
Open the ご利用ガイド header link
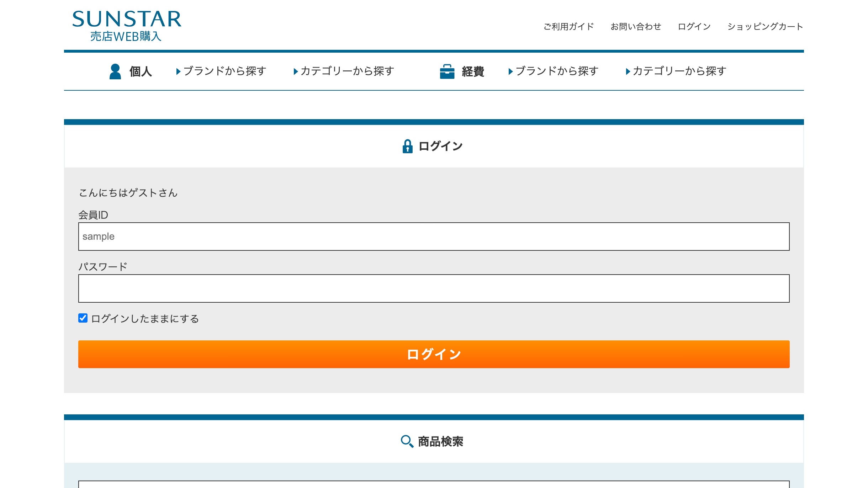(x=568, y=27)
